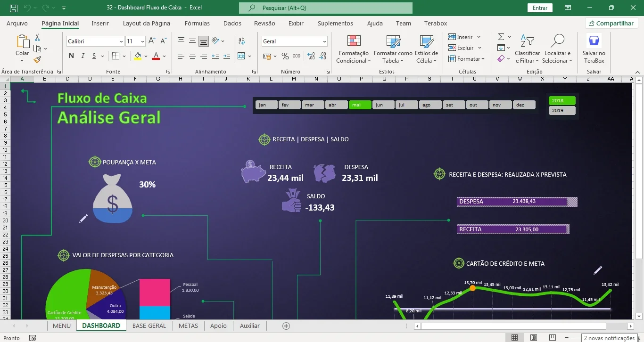The width and height of the screenshot is (644, 342).
Task: Select the 2019 year slicer button
Action: tap(562, 111)
